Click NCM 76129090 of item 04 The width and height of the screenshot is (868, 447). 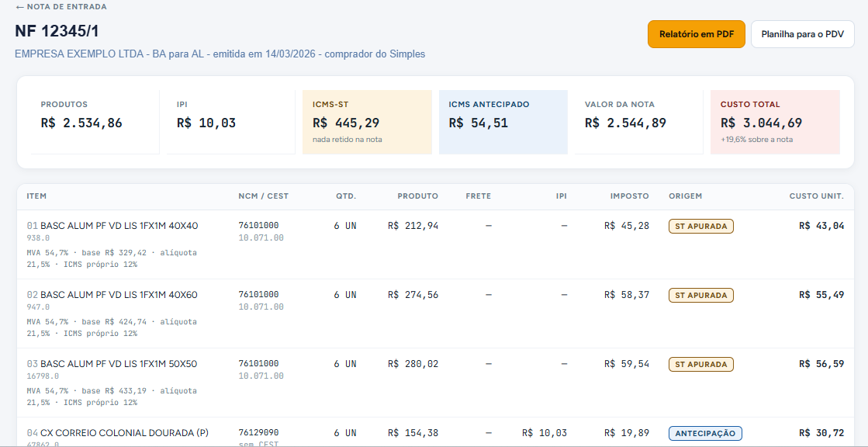point(258,432)
